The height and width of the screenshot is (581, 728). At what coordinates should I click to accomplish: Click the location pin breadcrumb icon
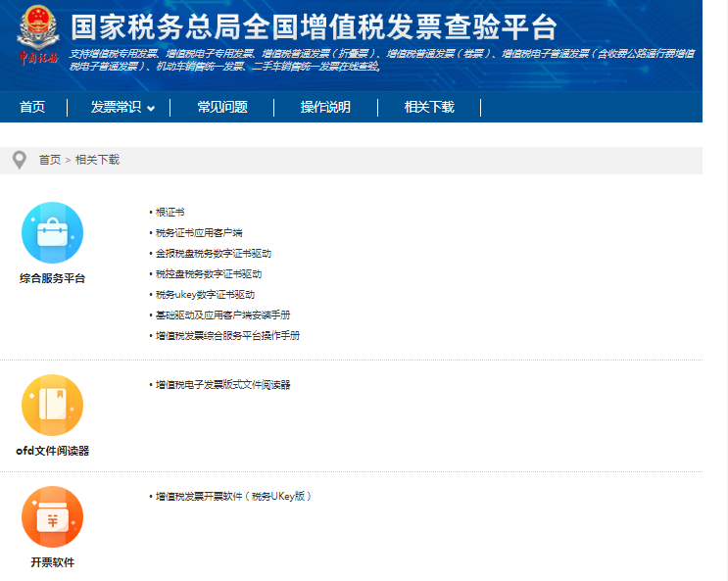click(19, 161)
